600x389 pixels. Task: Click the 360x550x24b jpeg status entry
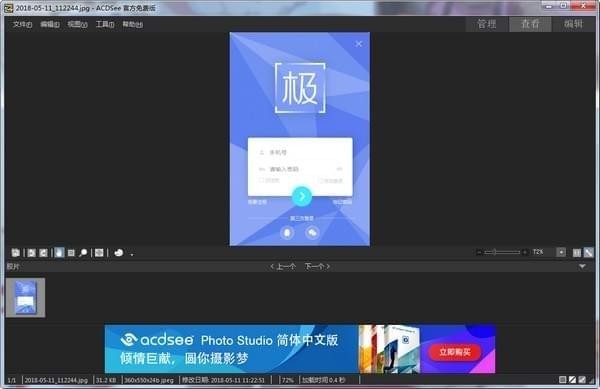(149, 380)
